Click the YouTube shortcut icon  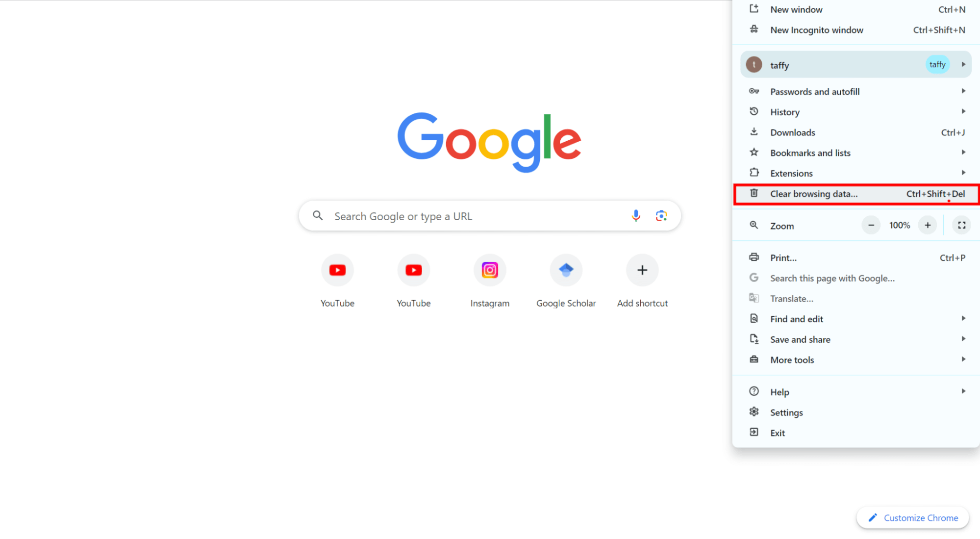337,270
